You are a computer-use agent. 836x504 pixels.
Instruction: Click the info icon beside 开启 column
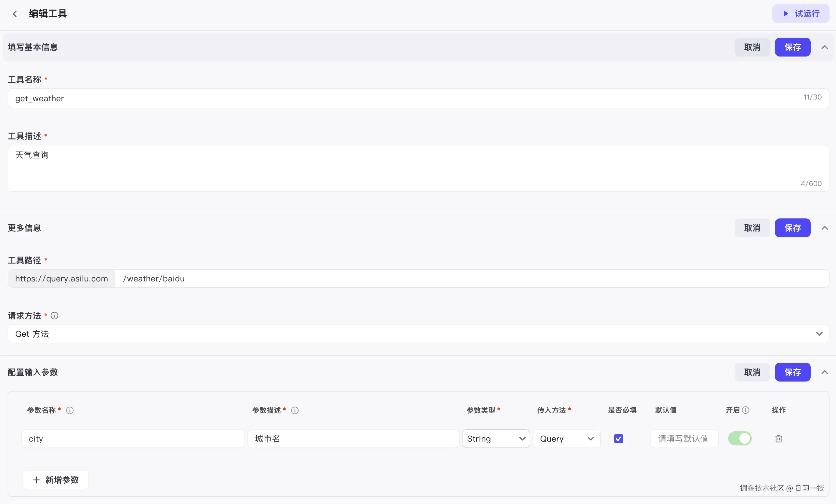click(745, 410)
